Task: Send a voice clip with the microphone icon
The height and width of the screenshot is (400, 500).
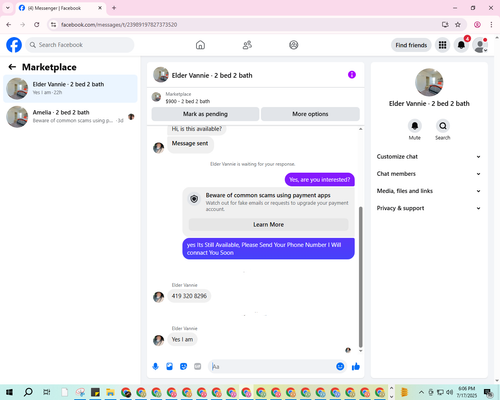Action: tap(155, 367)
